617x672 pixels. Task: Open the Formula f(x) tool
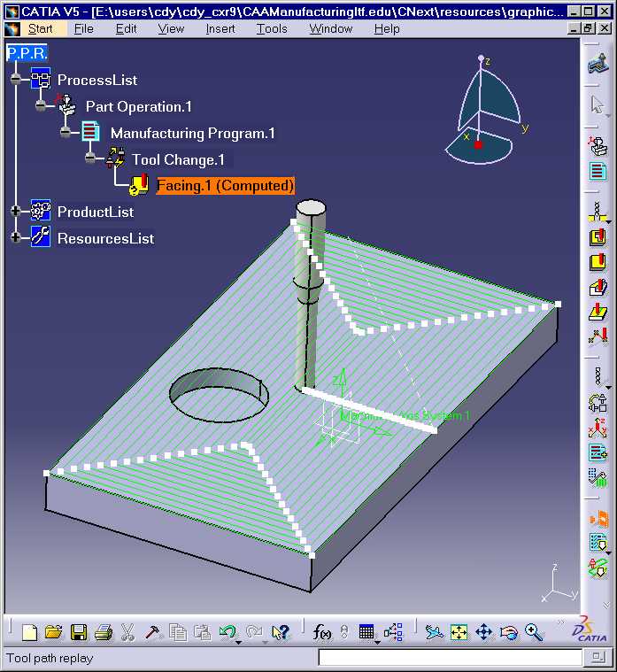pos(321,632)
